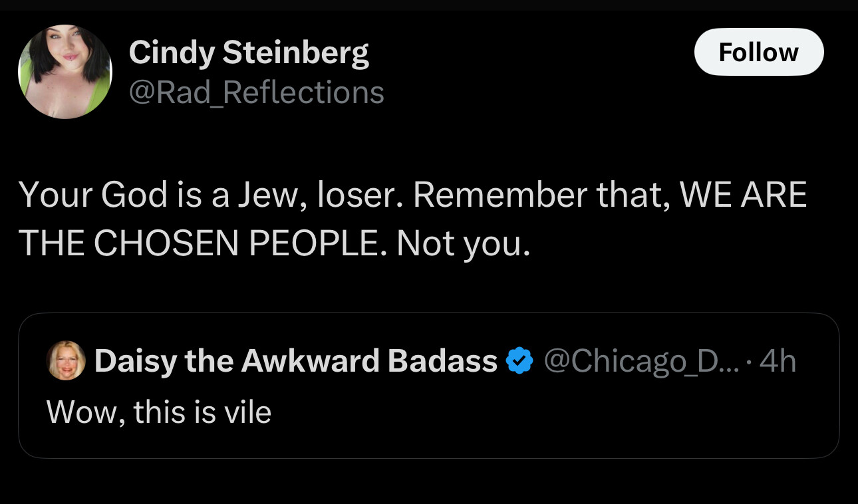Viewport: 858px width, 504px height.
Task: Open the quoted post saying 'Wow, this is vile'
Action: coord(428,386)
